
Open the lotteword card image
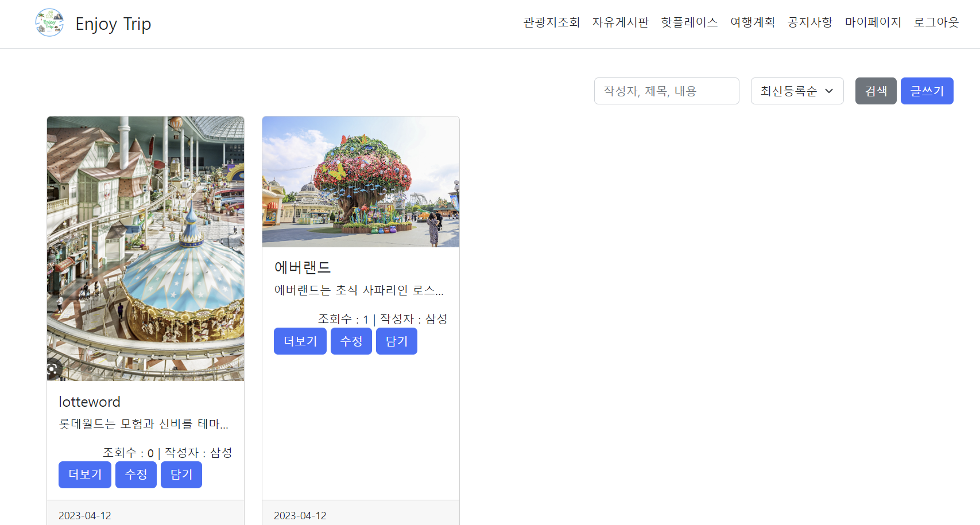[x=146, y=248]
